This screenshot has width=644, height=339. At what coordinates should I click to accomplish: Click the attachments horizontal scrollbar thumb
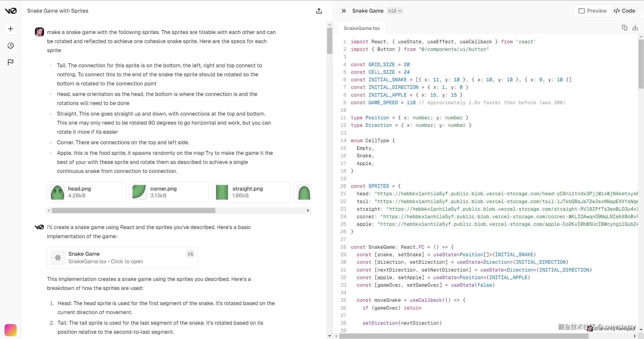(x=133, y=210)
